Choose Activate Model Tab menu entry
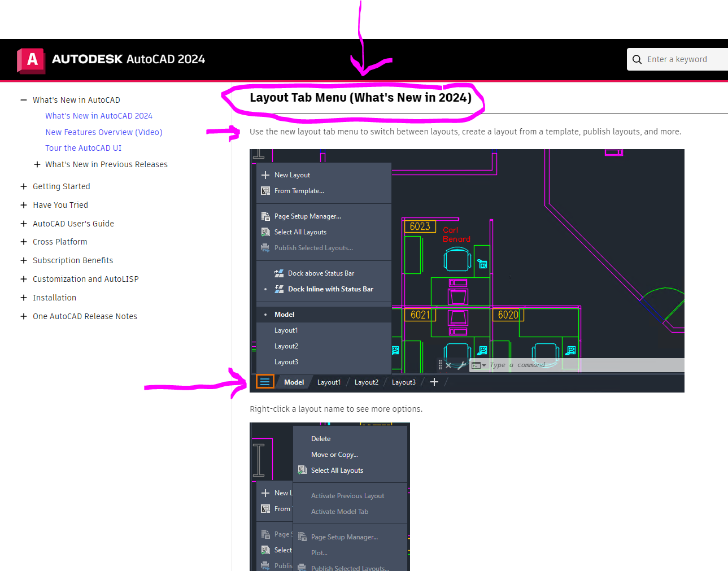The width and height of the screenshot is (728, 571). 350,512
